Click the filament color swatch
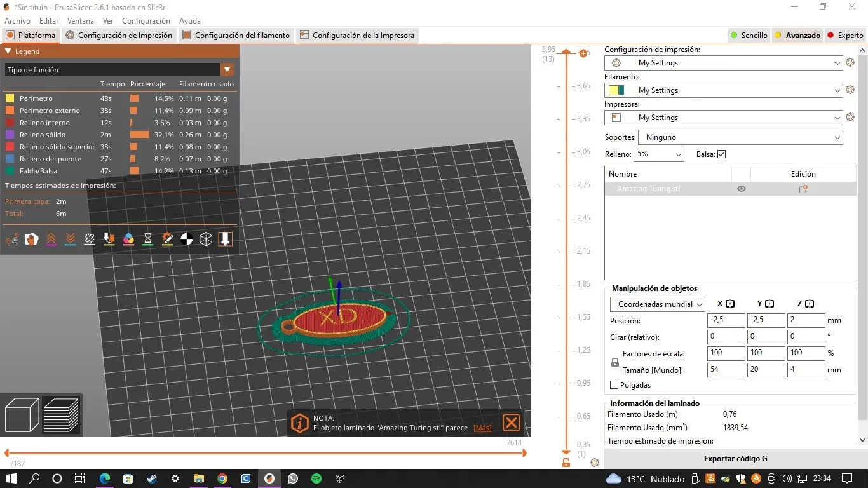This screenshot has width=868, height=488. click(616, 90)
